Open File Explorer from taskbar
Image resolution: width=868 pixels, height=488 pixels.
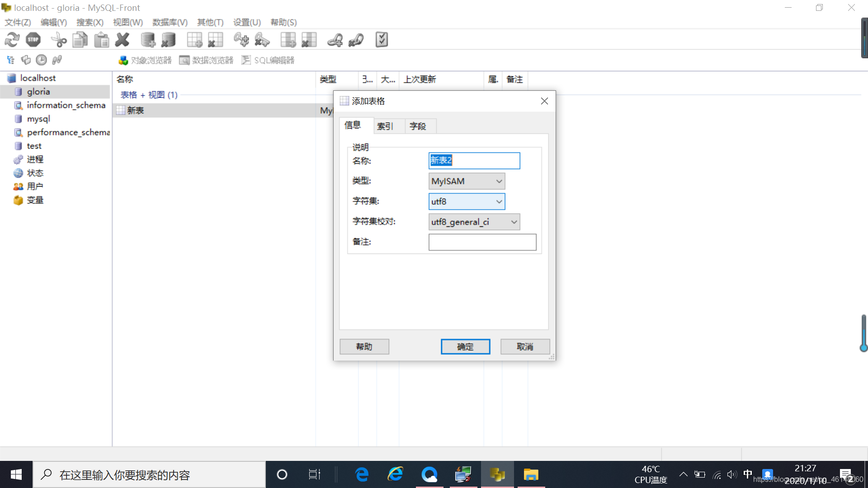[x=531, y=474]
